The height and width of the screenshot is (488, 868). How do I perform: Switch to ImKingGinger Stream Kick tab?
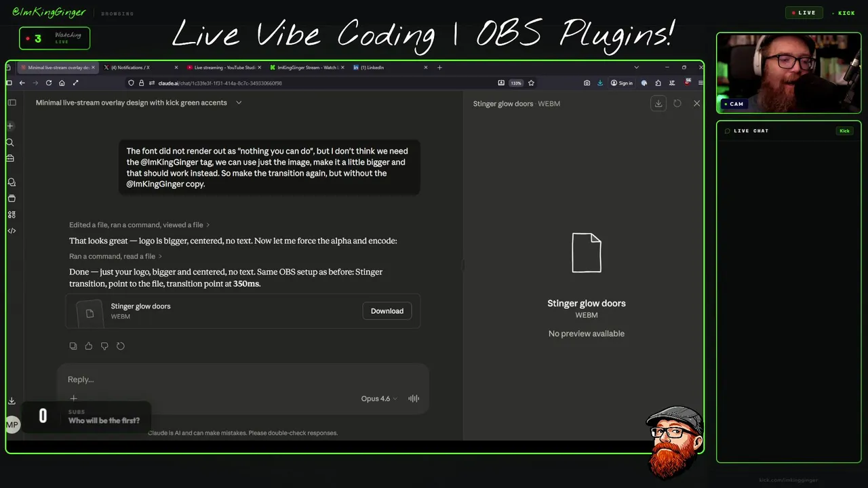(307, 68)
